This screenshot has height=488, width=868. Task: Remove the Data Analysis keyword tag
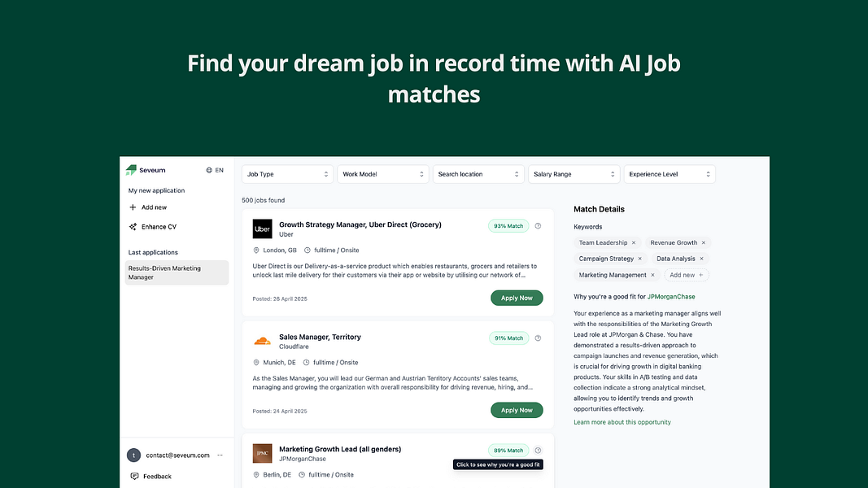701,259
